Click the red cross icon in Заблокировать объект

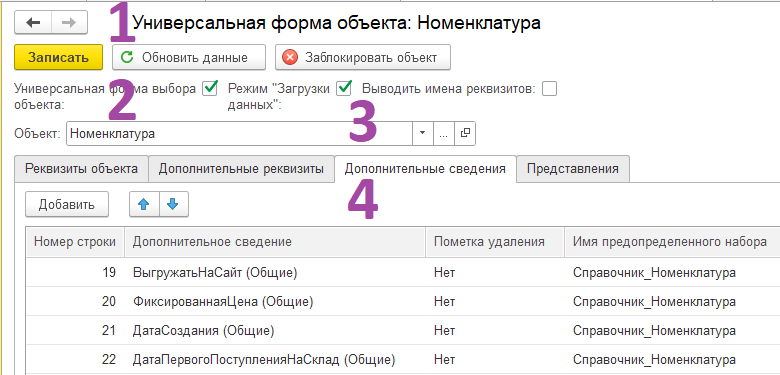290,57
